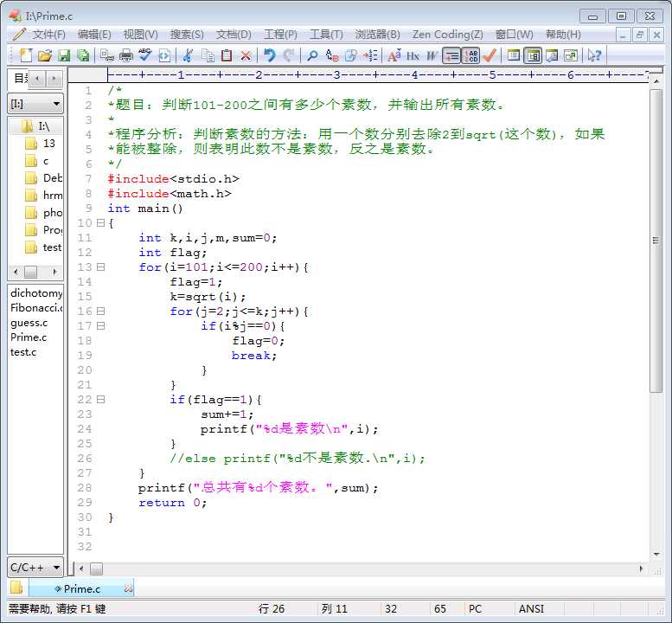
Task: Select the test folder in tree
Action: pyautogui.click(x=43, y=247)
